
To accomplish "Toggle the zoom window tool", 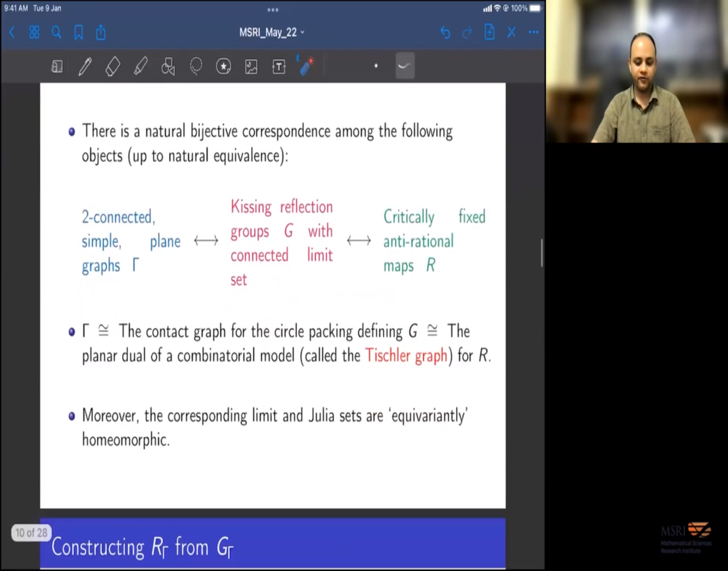I will 57,66.
